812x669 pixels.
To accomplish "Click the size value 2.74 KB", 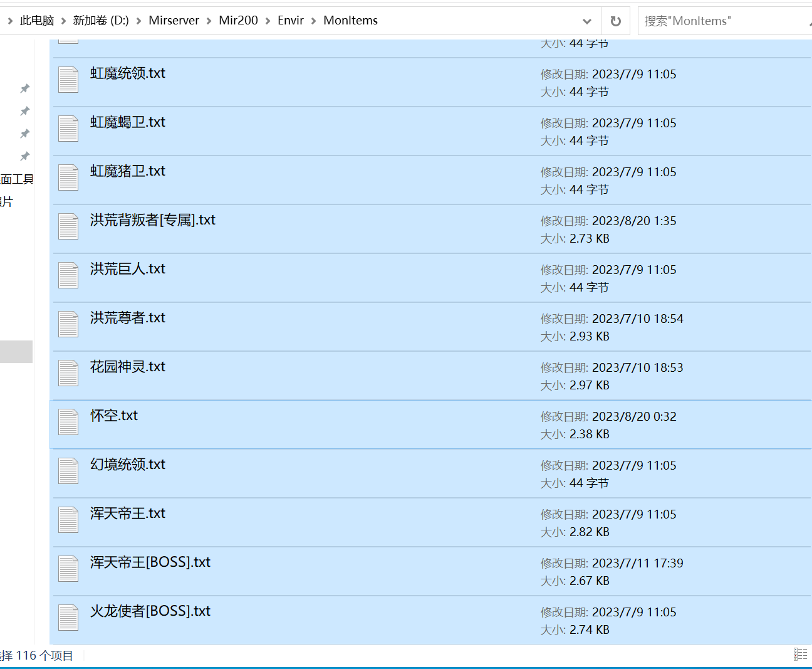I will click(590, 629).
